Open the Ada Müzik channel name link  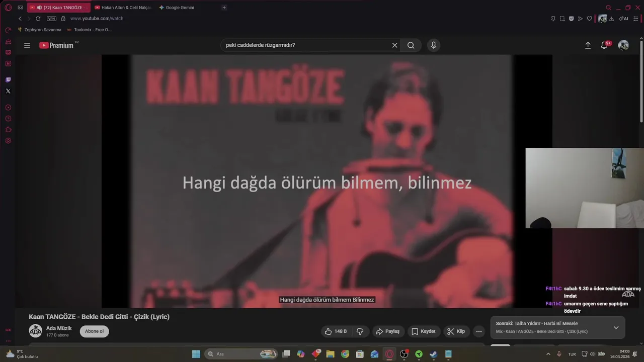pos(59,328)
